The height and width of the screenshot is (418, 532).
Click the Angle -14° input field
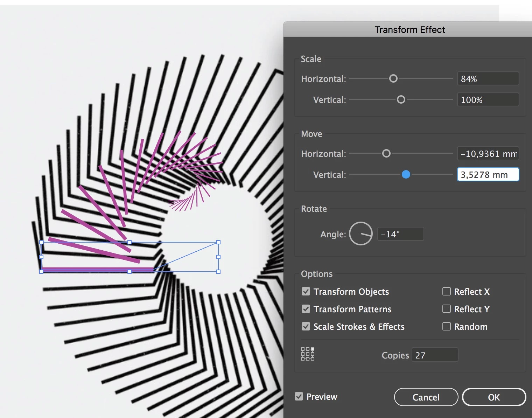point(400,234)
